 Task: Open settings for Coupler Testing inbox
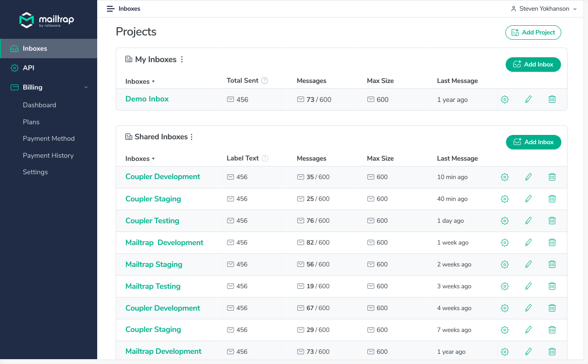[505, 221]
